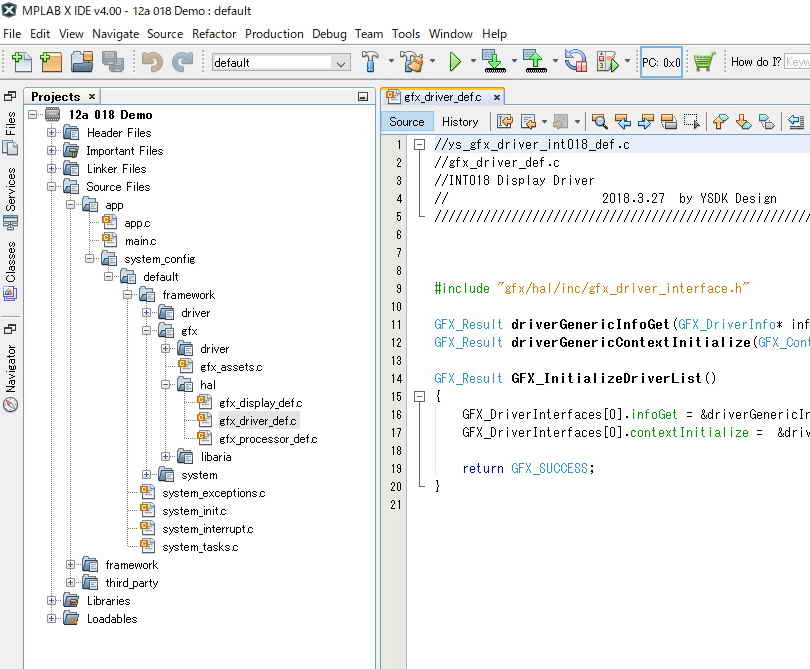Run the project with green play icon
810x669 pixels.
(455, 61)
